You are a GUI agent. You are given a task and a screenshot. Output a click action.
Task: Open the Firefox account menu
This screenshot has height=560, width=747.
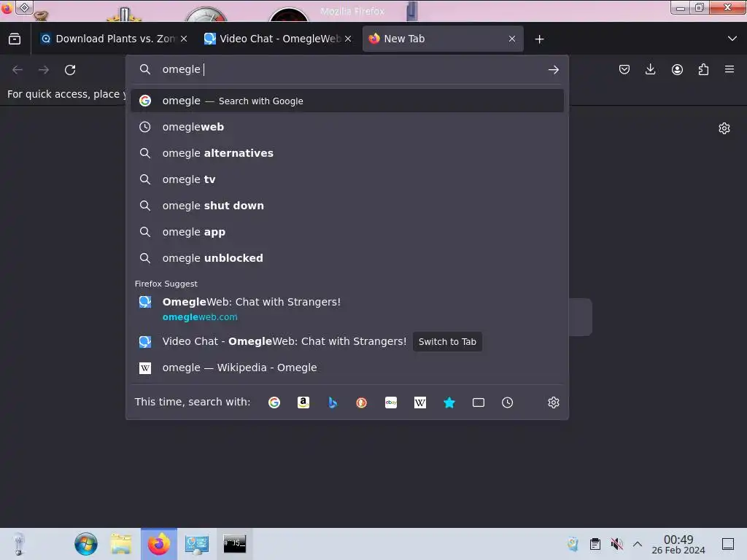point(677,69)
